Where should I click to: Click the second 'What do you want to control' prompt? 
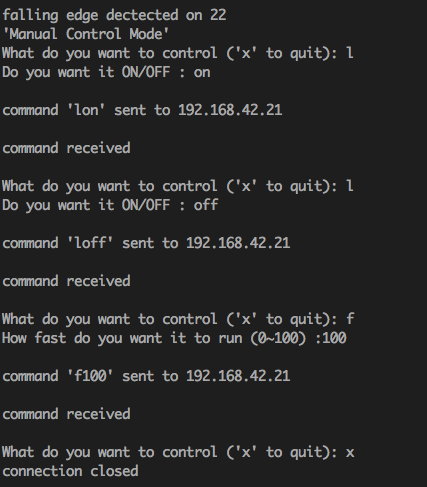point(178,186)
